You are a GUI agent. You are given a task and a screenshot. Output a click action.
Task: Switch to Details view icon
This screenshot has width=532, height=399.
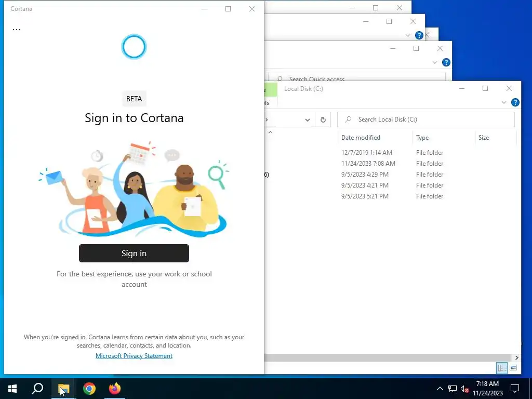[x=502, y=368]
